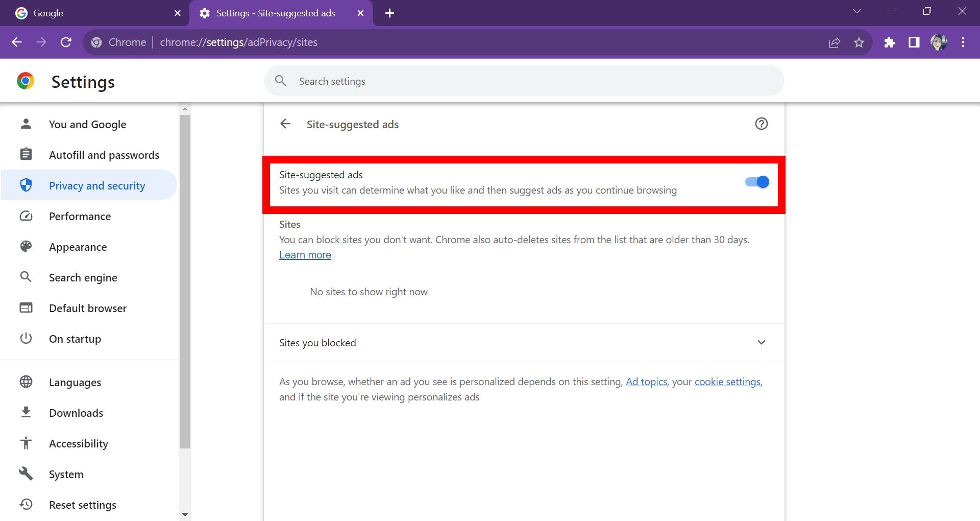This screenshot has width=980, height=521.
Task: Open Autofill and passwords section
Action: pyautogui.click(x=89, y=155)
